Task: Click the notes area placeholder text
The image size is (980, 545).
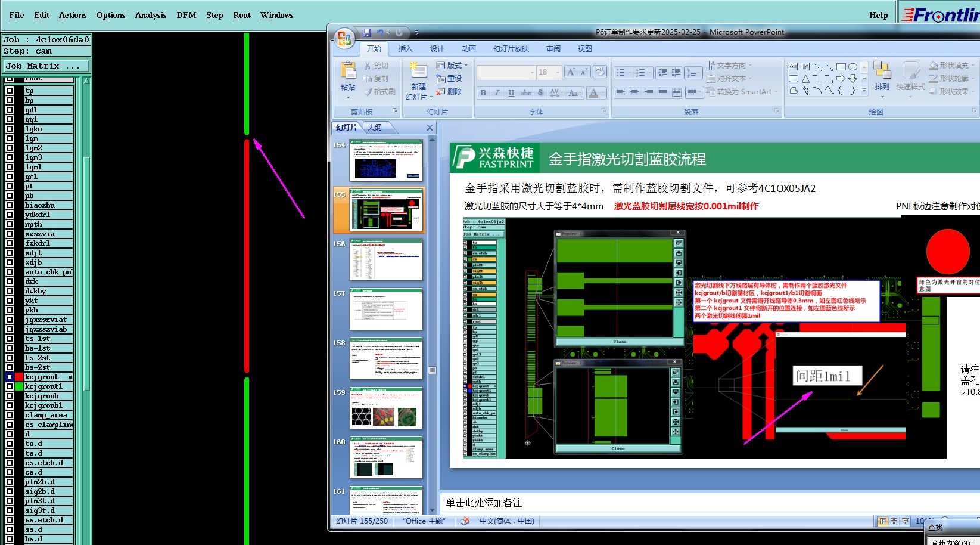Action: (484, 503)
